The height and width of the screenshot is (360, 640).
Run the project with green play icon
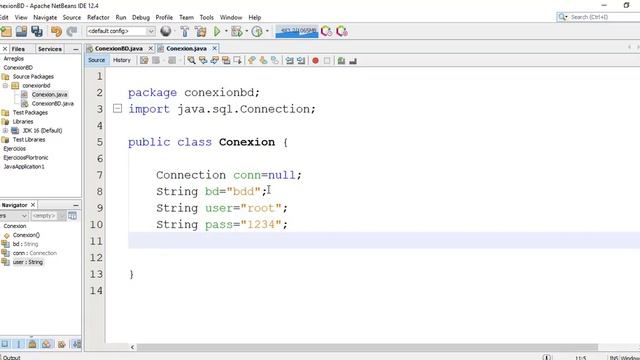coord(217,31)
